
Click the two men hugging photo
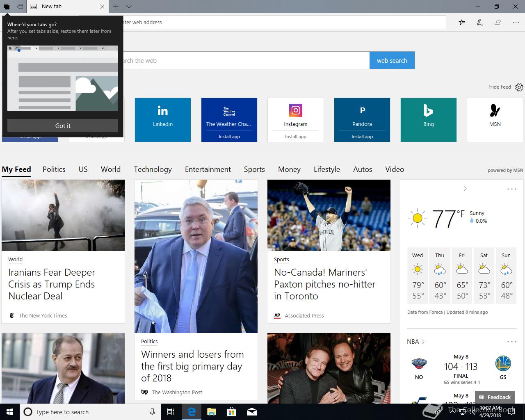tap(329, 368)
